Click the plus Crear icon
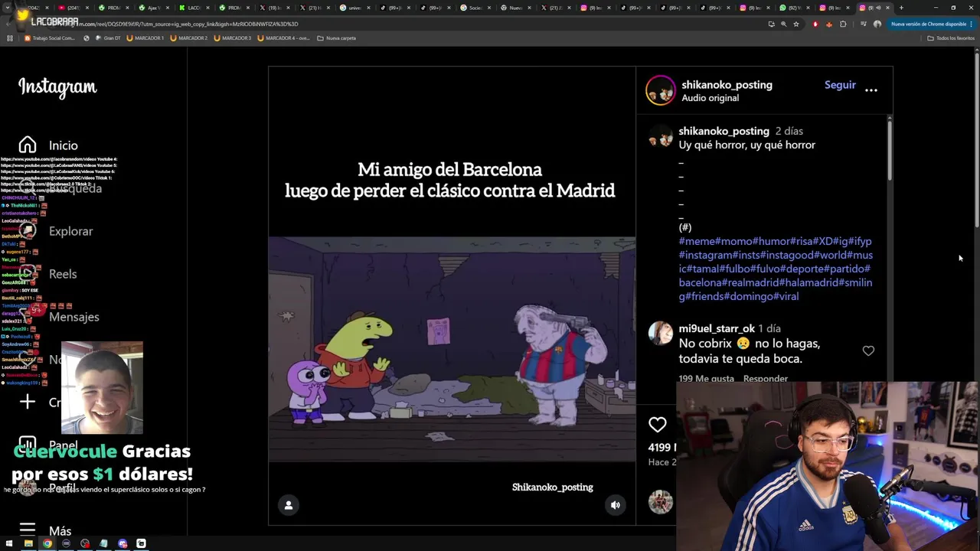 point(28,402)
